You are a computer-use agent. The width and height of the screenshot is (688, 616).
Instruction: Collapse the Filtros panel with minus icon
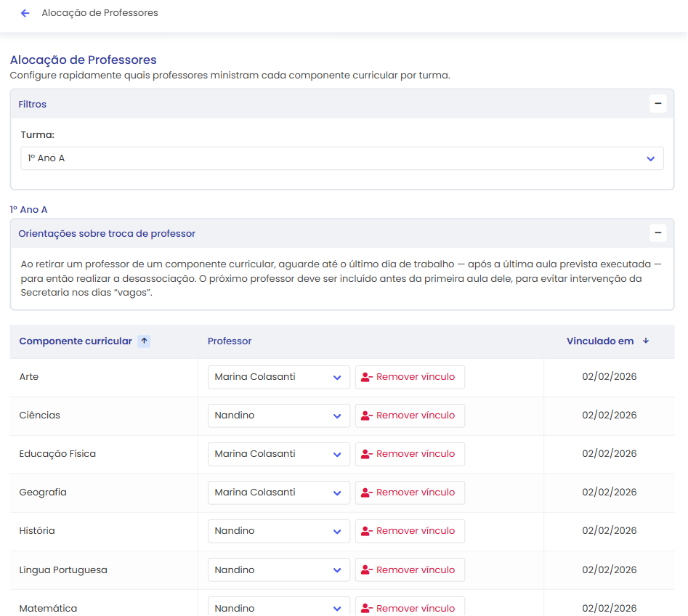tap(657, 104)
